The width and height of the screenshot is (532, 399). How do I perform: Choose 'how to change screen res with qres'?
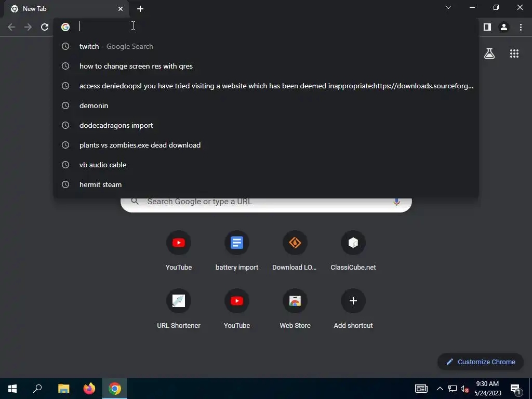266,66
